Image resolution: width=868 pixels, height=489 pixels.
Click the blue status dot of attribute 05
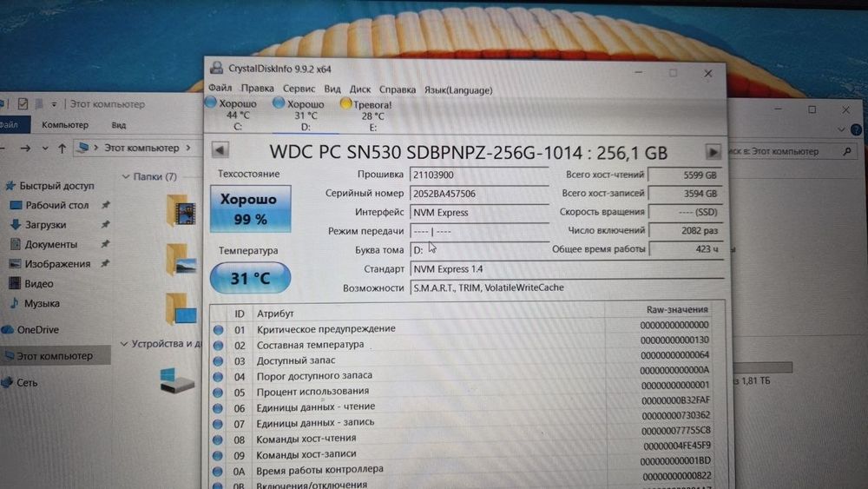[218, 392]
